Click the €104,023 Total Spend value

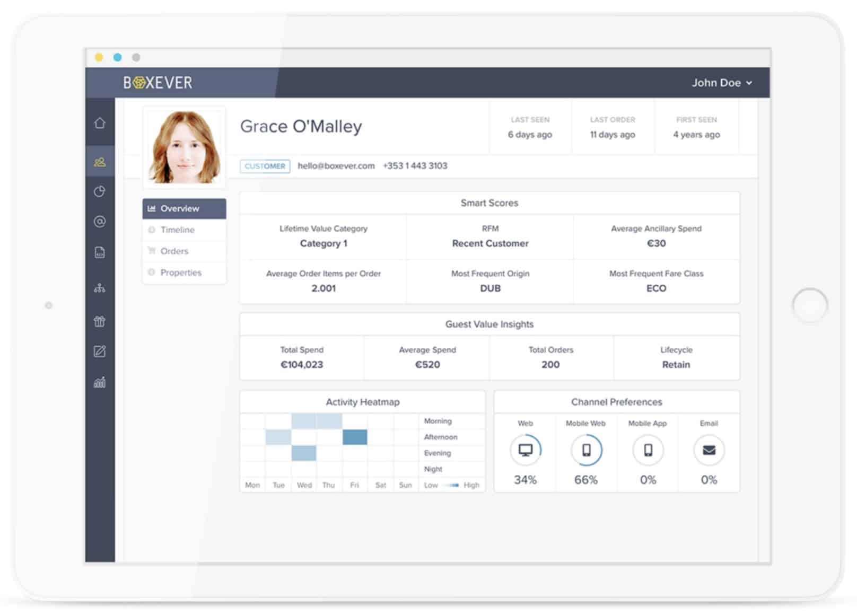(302, 365)
